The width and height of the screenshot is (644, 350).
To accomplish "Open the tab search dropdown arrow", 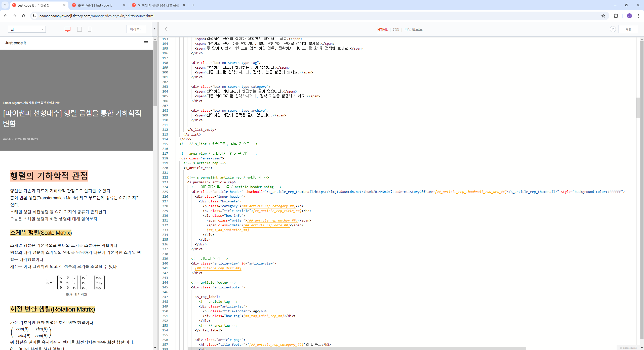I will coord(5,5).
